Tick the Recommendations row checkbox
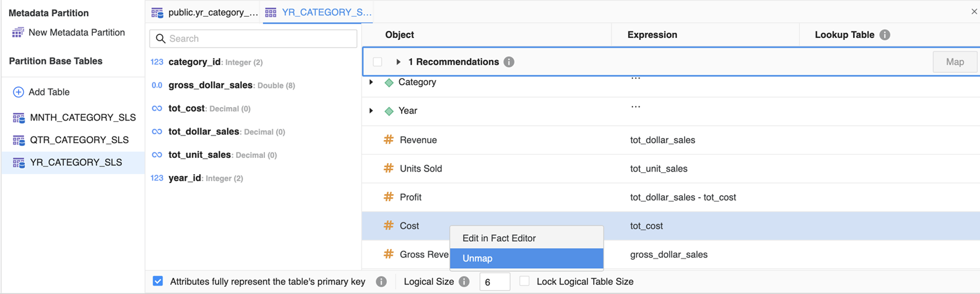This screenshot has width=980, height=294. point(378,62)
